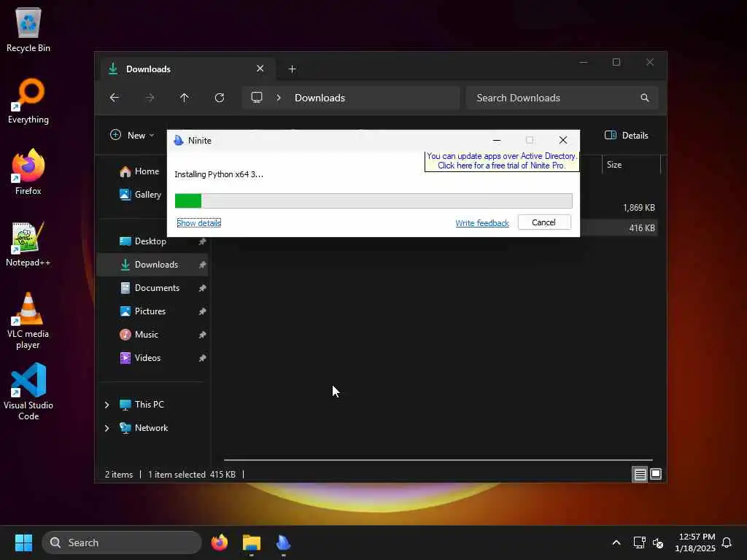The height and width of the screenshot is (560, 747).
Task: Open the Recycle Bin desktop icon
Action: [x=28, y=29]
